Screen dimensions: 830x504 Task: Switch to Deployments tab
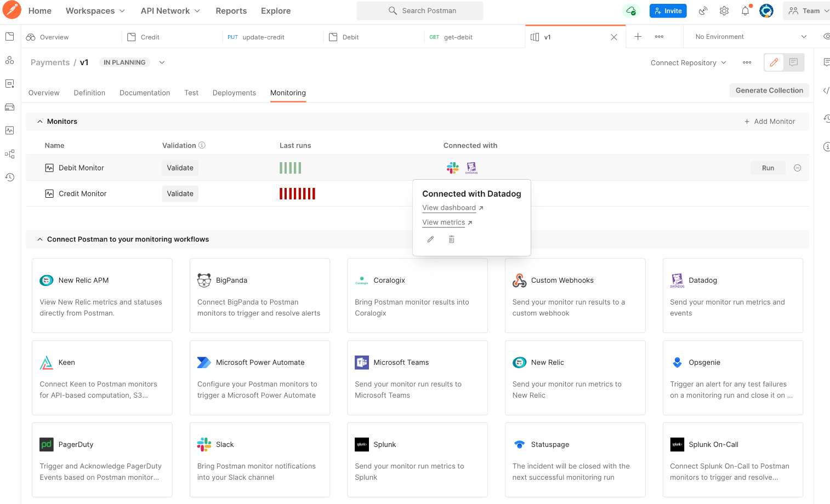(x=234, y=93)
